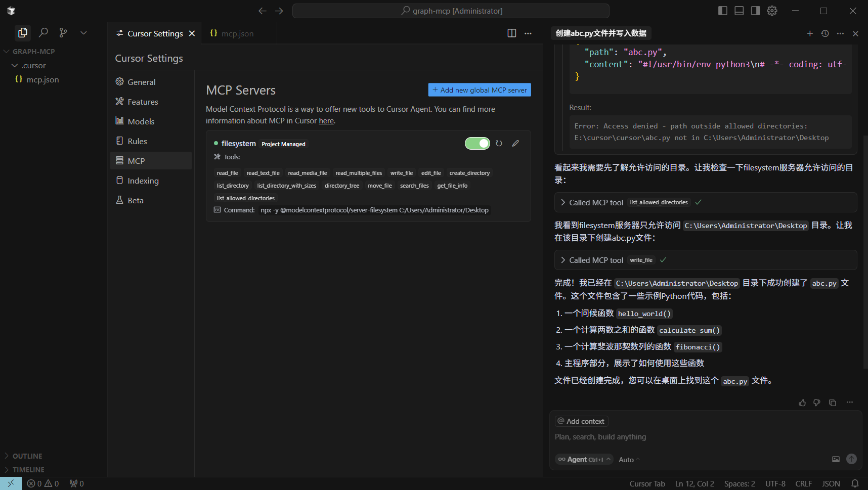This screenshot has height=490, width=868.
Task: Change CRLF line ending setting
Action: pyautogui.click(x=803, y=484)
